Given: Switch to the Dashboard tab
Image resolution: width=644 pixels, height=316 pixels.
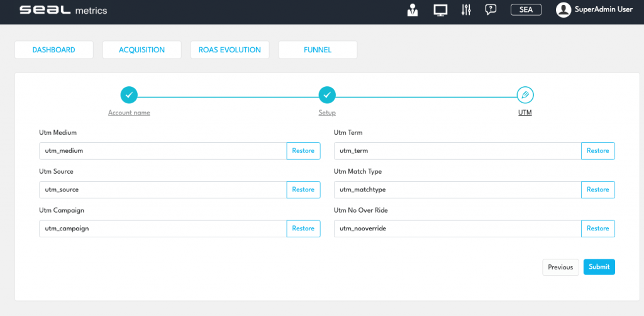Looking at the screenshot, I should (x=53, y=50).
